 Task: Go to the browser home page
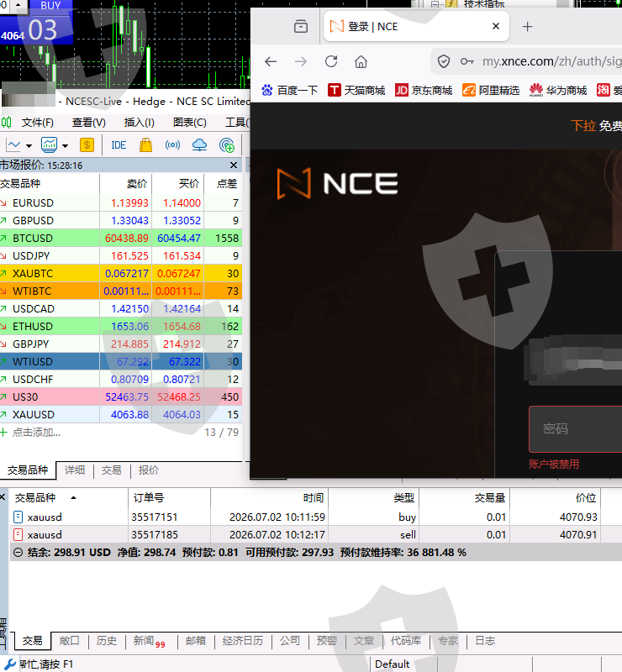coord(361,61)
